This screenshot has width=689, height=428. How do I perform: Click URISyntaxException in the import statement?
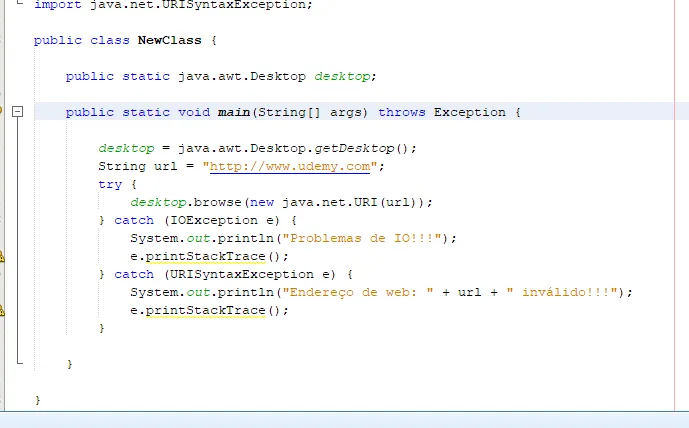(234, 5)
